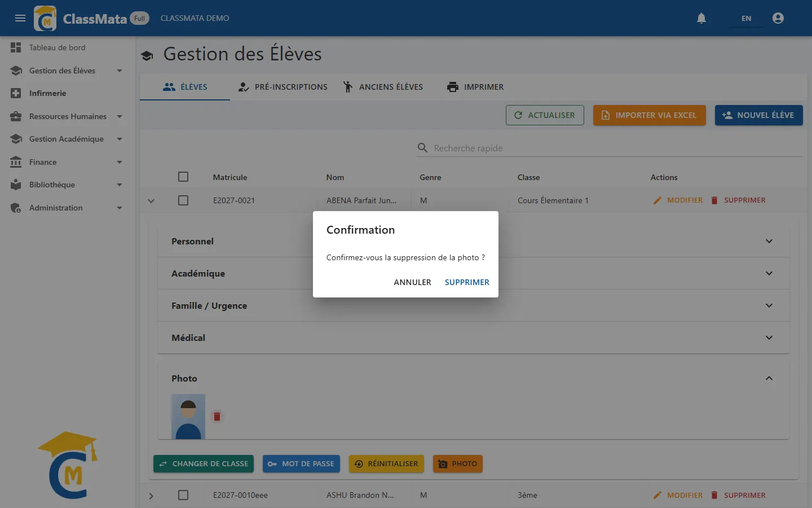812x508 pixels.
Task: Select the ÉLÈVES tab
Action: click(185, 87)
